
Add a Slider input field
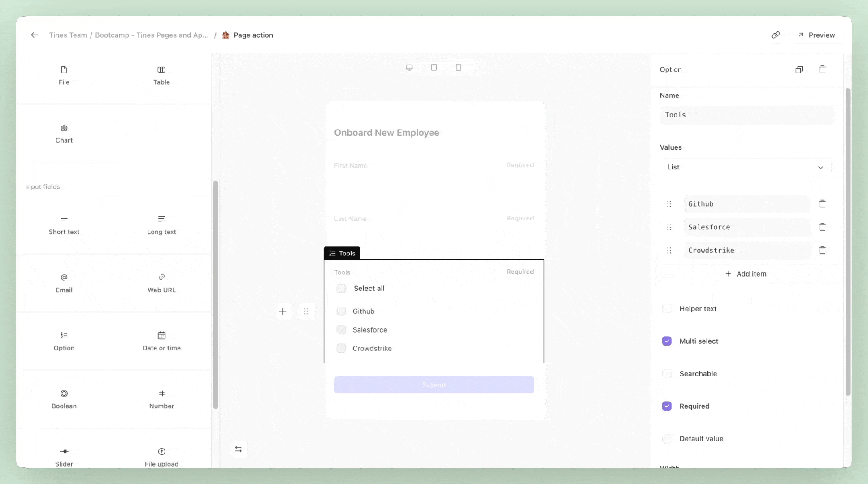[64, 457]
